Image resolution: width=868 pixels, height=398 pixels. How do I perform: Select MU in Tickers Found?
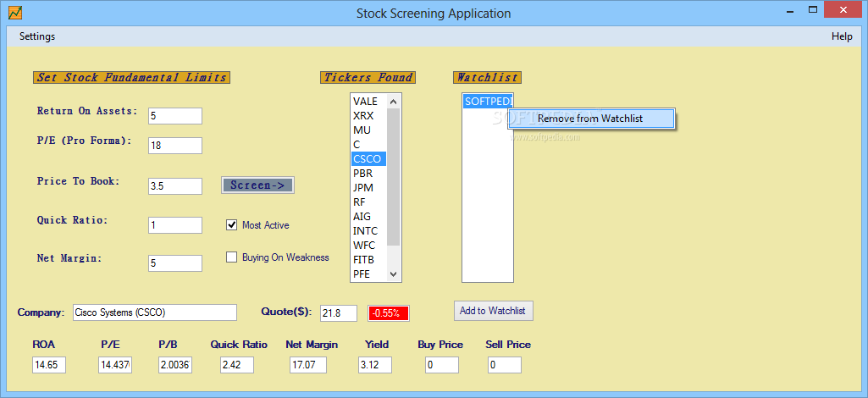coord(368,130)
